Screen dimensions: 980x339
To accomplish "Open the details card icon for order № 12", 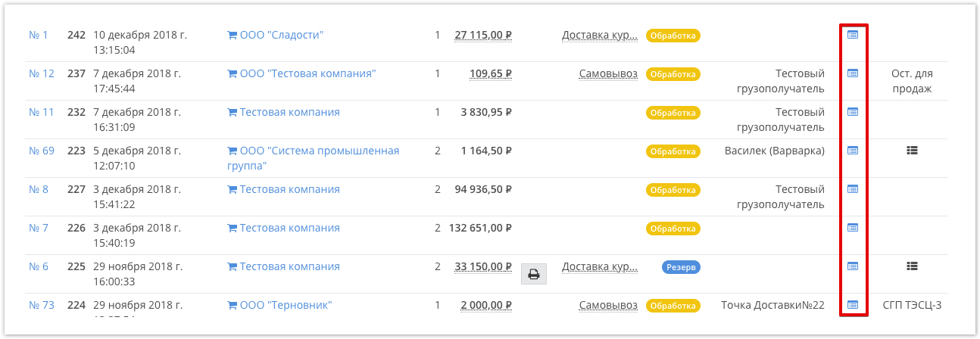I will click(853, 73).
